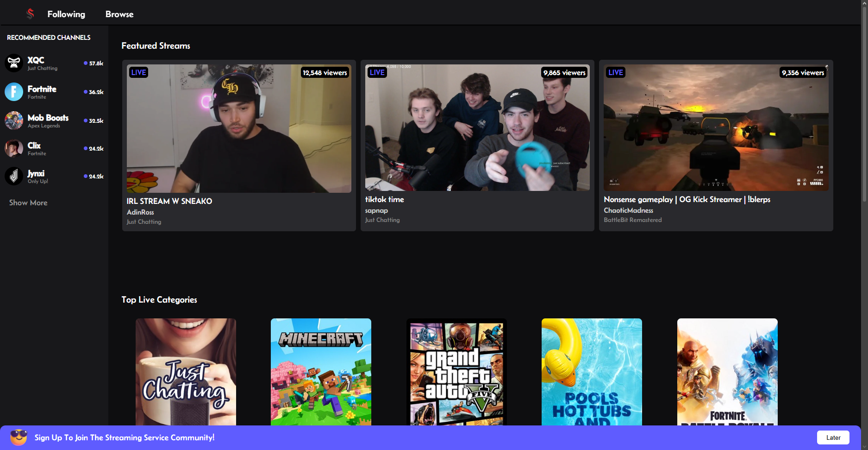868x450 pixels.
Task: Open the tiktok time stream title
Action: [x=384, y=199]
